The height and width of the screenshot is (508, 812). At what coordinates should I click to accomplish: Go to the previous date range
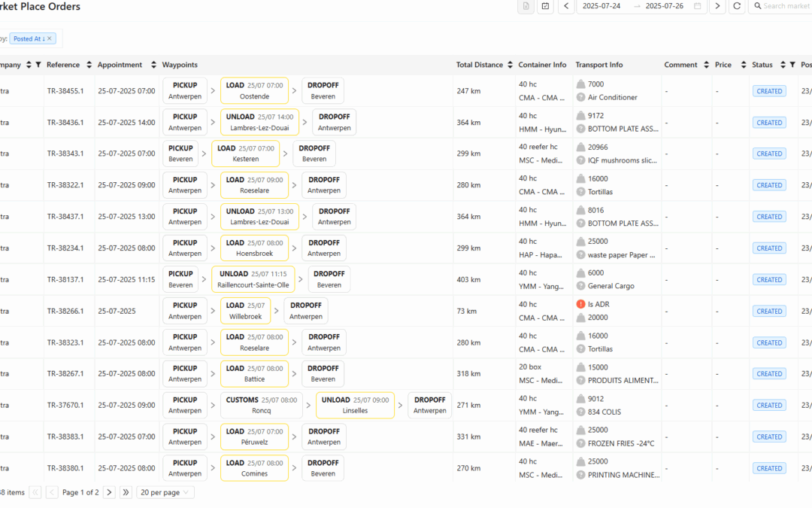point(566,6)
